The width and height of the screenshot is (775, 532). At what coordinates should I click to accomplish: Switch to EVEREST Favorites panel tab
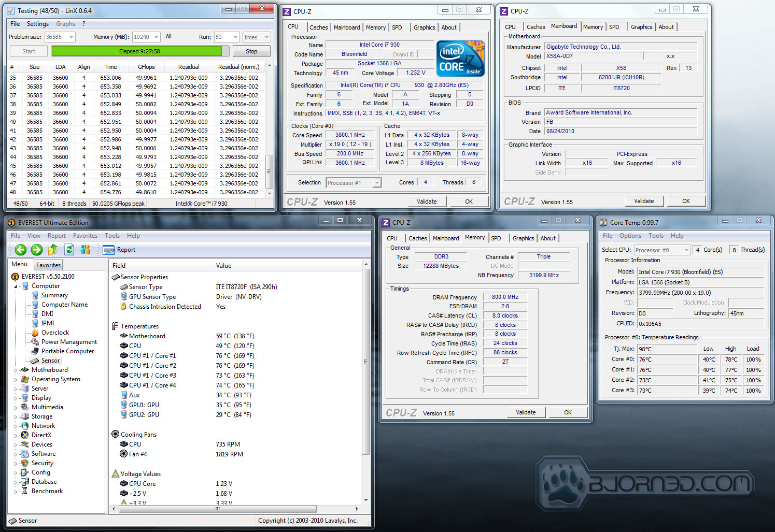pyautogui.click(x=48, y=265)
